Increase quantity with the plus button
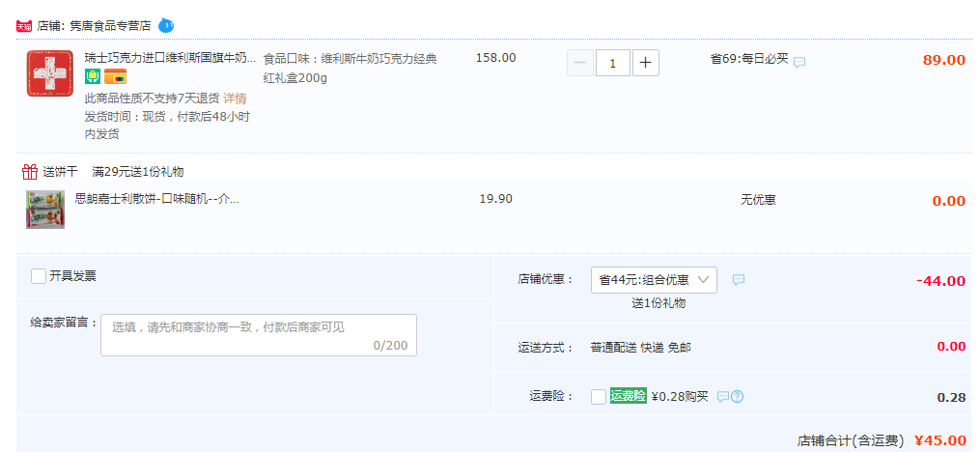Image resolution: width=980 pixels, height=452 pixels. point(646,63)
